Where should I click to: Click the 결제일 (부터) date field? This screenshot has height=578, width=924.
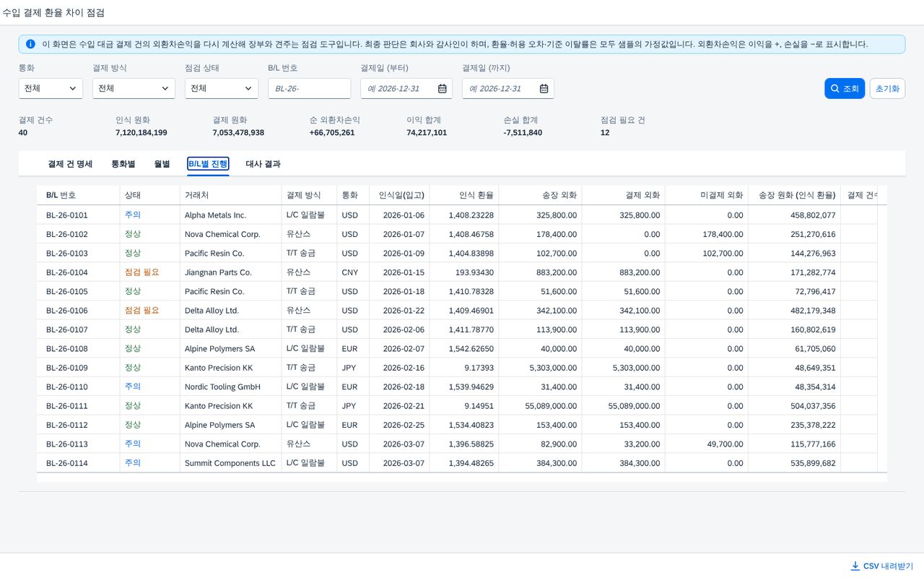coord(406,89)
